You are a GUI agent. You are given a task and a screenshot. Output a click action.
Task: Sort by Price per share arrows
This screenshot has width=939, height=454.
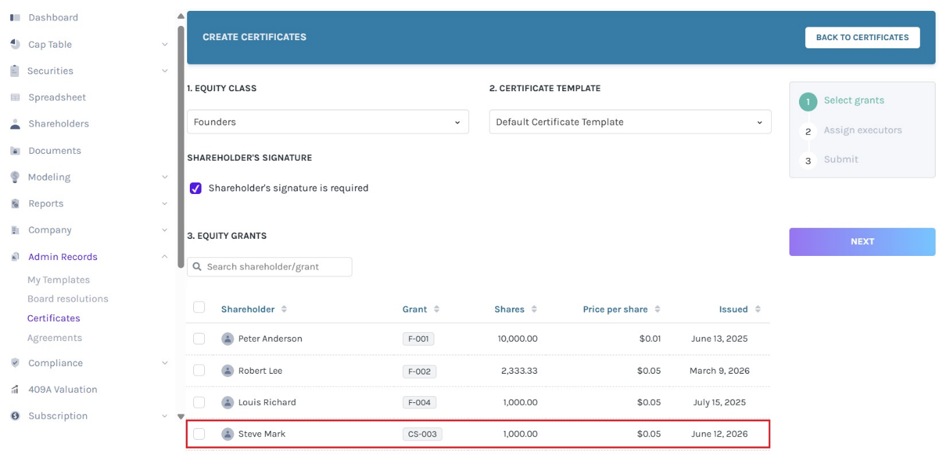coord(658,309)
